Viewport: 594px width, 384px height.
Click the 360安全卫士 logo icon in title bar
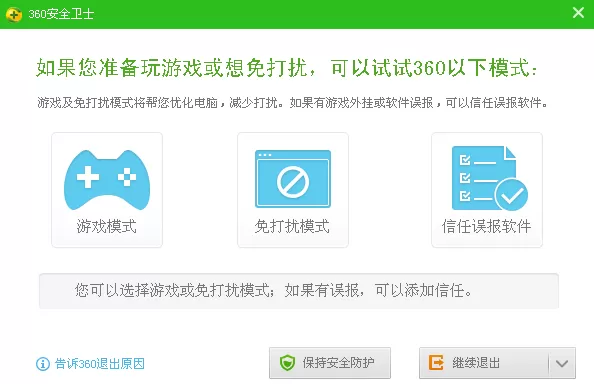[x=14, y=14]
